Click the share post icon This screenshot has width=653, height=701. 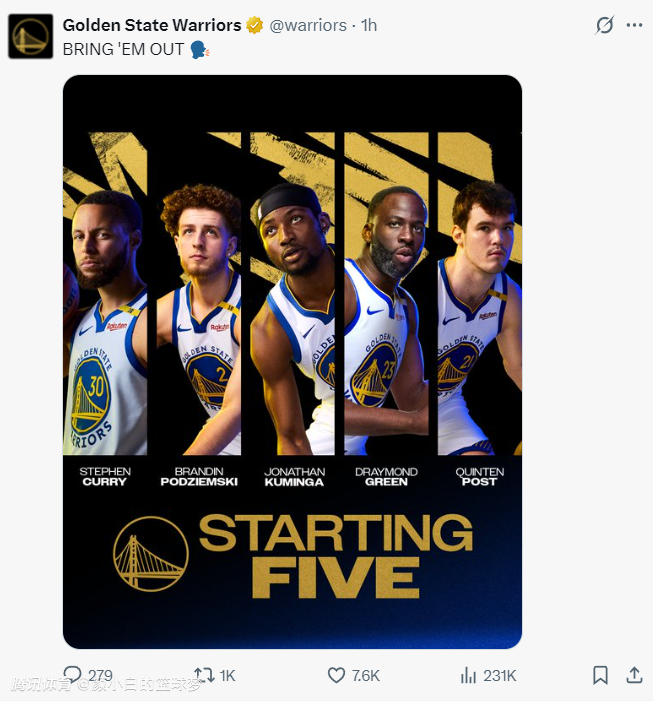click(634, 675)
